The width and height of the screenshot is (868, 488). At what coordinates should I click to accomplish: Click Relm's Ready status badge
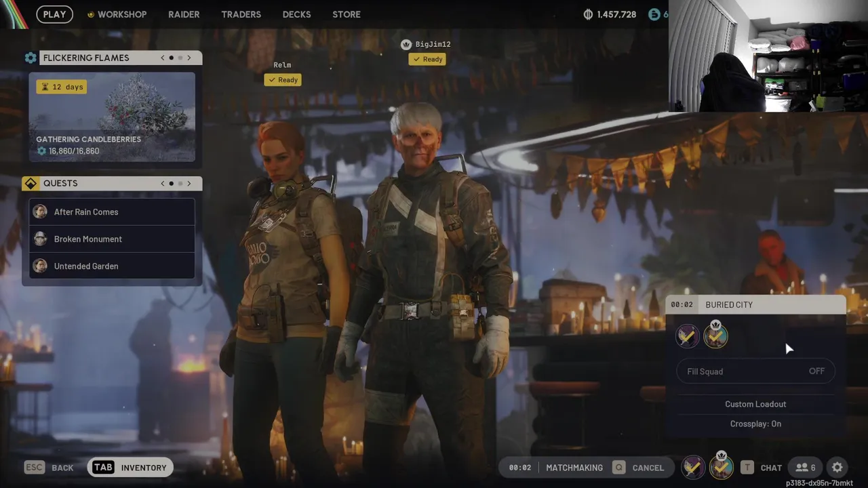283,80
